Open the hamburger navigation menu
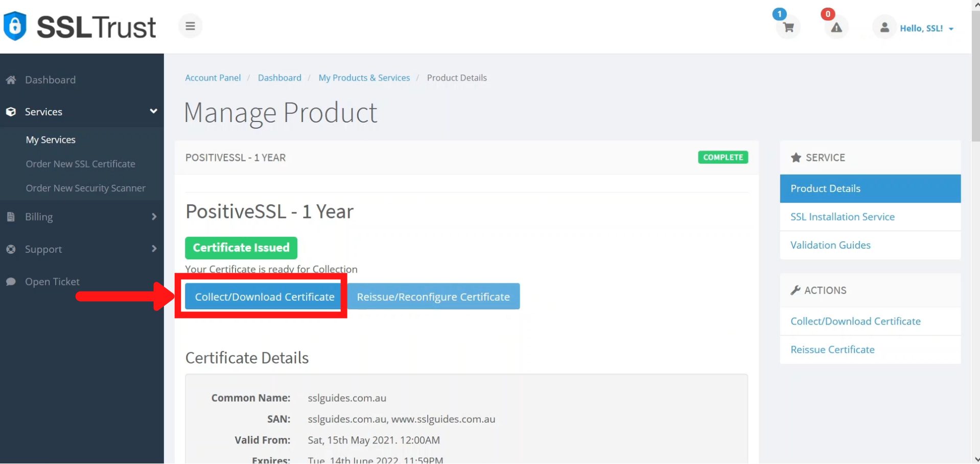 pos(190,26)
